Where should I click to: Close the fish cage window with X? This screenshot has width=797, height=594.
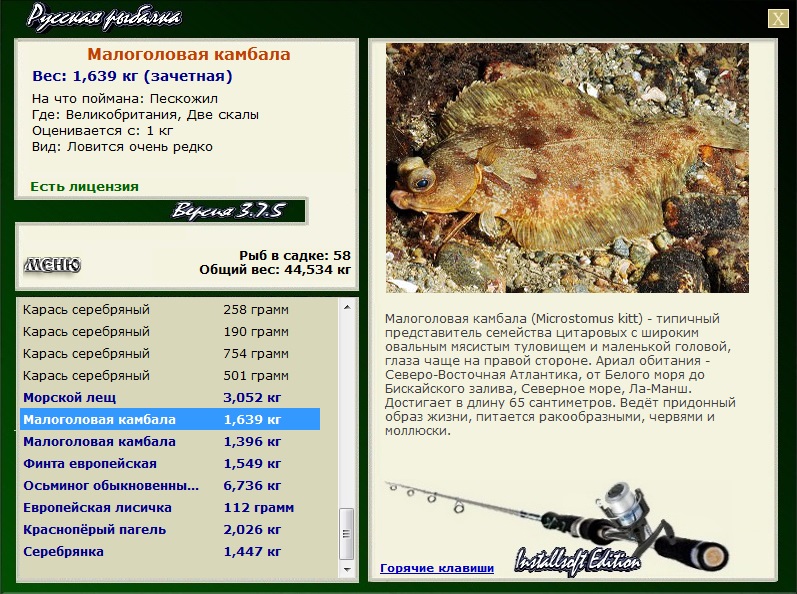coord(778,19)
